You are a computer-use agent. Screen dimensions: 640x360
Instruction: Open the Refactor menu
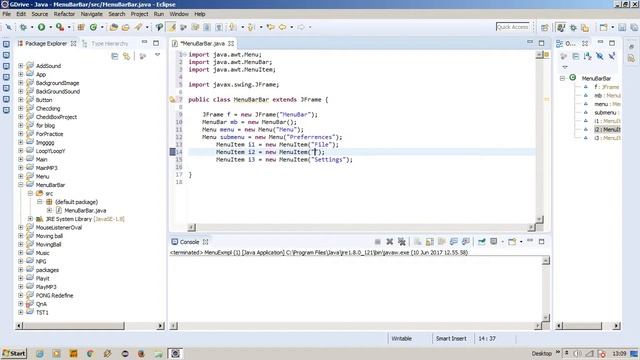click(x=64, y=14)
